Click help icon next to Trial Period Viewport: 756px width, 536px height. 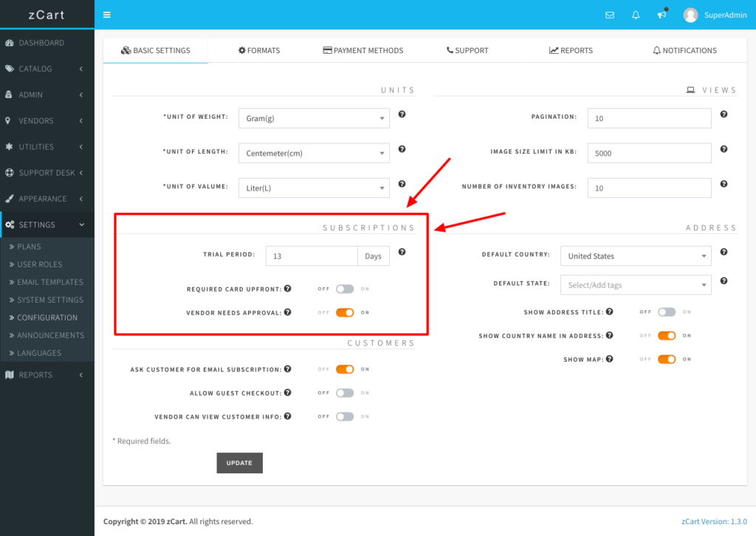point(402,252)
